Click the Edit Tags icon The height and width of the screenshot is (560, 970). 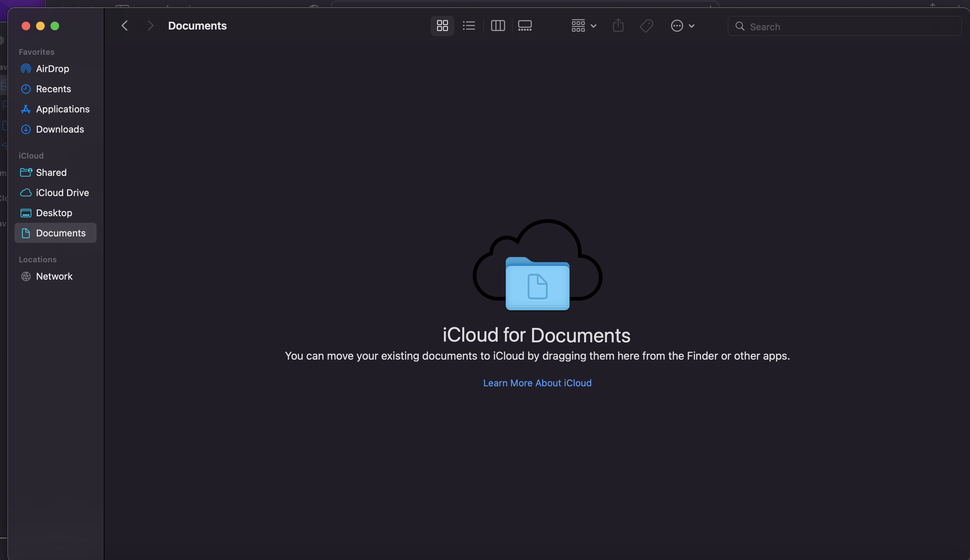[x=647, y=26]
